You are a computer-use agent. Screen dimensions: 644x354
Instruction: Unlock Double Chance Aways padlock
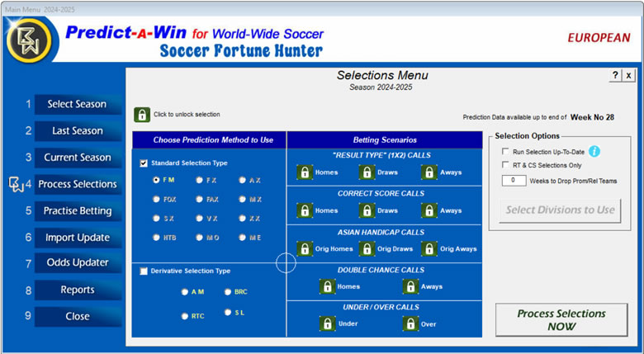coord(410,286)
